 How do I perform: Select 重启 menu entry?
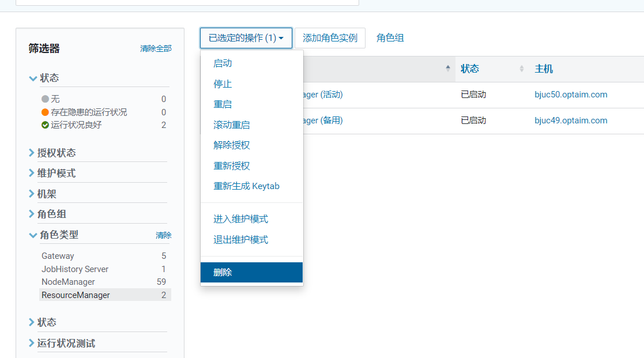point(223,104)
